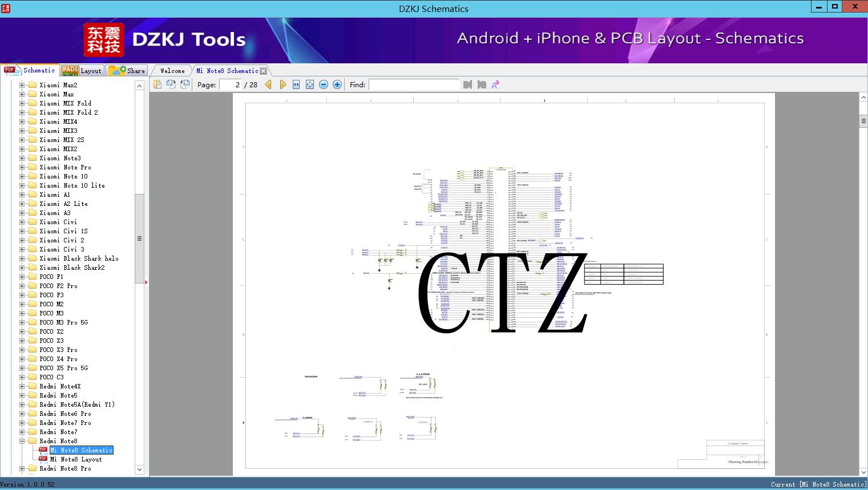Click the document viewer scroll down arrow
Screen dimensions: 868x490
pyautogui.click(x=863, y=472)
